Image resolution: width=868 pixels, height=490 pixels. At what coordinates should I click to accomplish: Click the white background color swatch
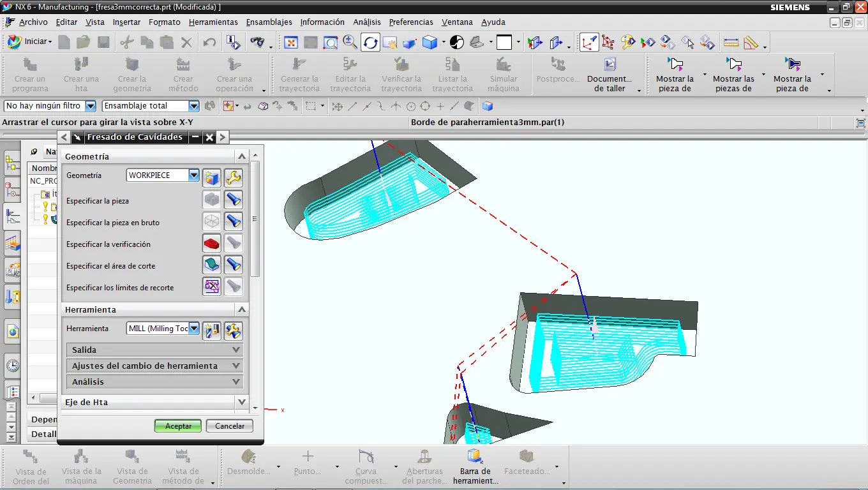(x=504, y=43)
